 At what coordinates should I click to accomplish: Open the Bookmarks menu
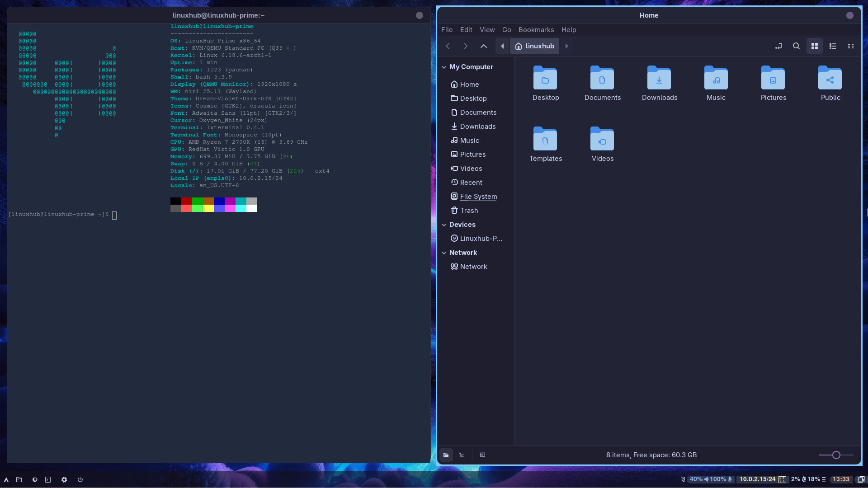point(536,30)
